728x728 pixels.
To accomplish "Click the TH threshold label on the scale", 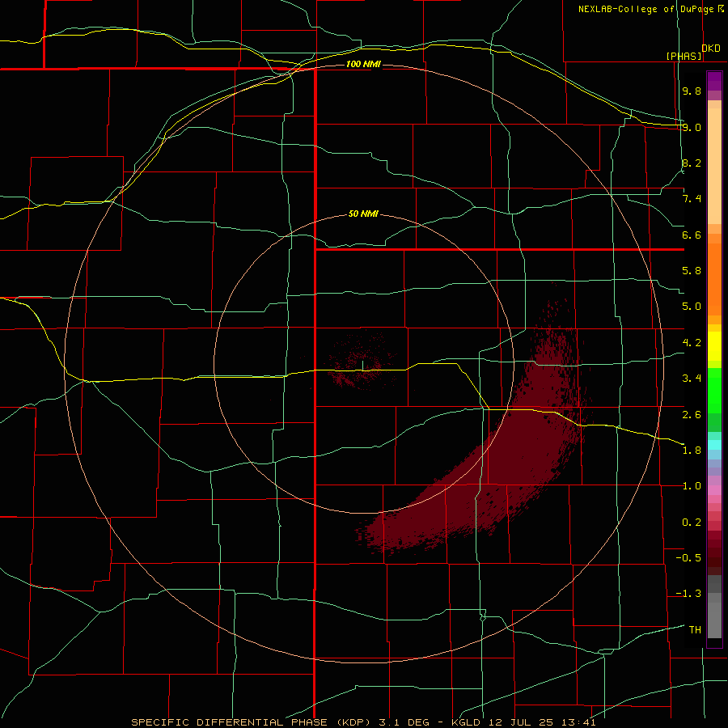I will point(695,630).
